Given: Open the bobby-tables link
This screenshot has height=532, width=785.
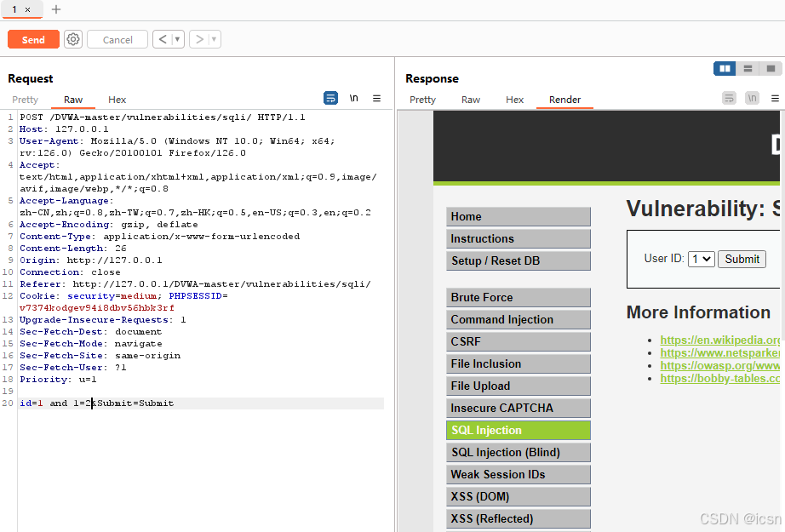Looking at the screenshot, I should (x=720, y=379).
